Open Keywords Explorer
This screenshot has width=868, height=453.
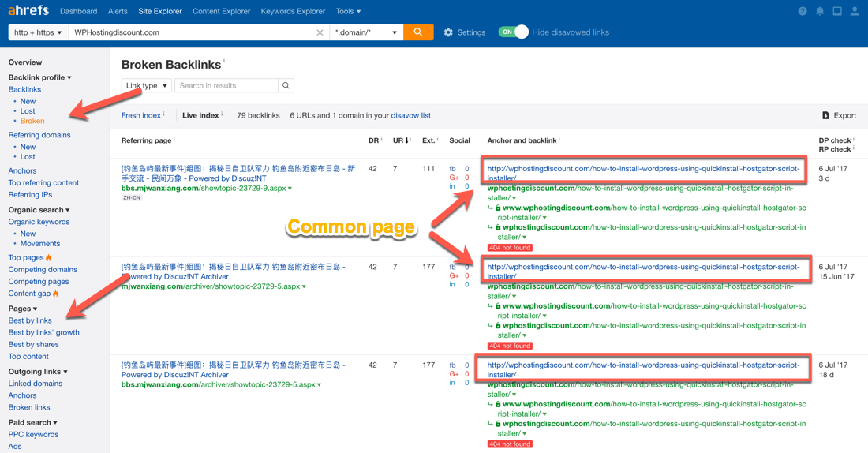click(293, 11)
